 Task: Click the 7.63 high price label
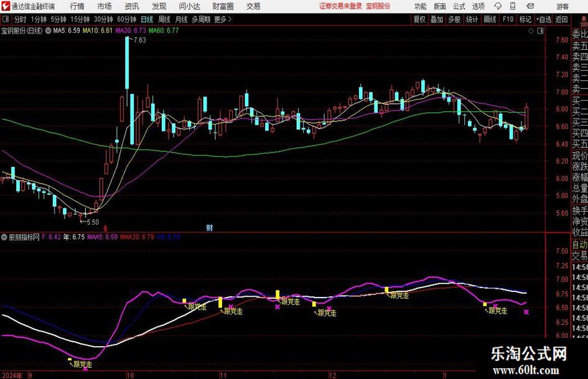pyautogui.click(x=139, y=40)
